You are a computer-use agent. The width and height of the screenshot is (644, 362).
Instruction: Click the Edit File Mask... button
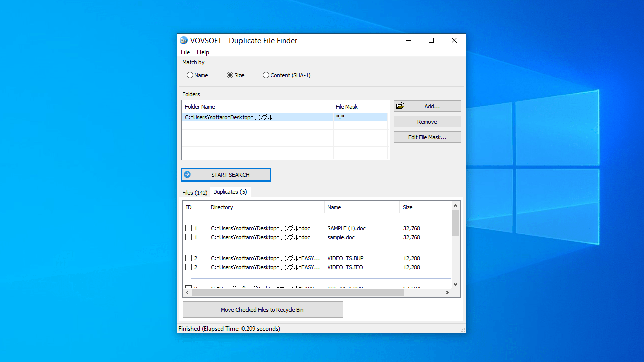pos(427,137)
